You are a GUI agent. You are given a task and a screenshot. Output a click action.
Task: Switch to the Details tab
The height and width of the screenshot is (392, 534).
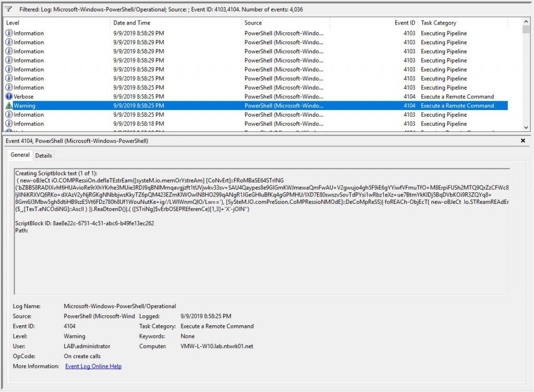(x=44, y=155)
